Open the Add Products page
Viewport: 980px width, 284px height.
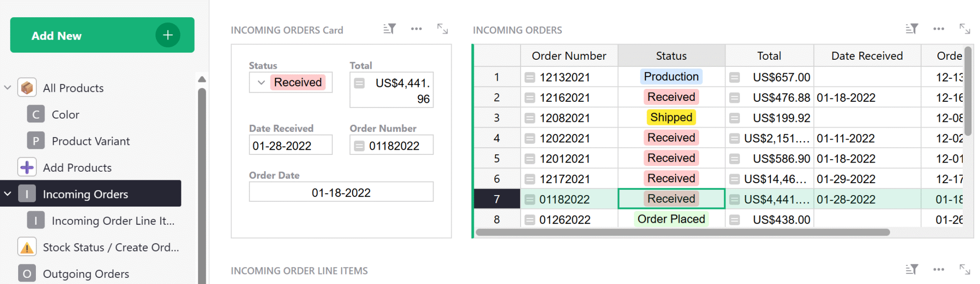(x=77, y=168)
